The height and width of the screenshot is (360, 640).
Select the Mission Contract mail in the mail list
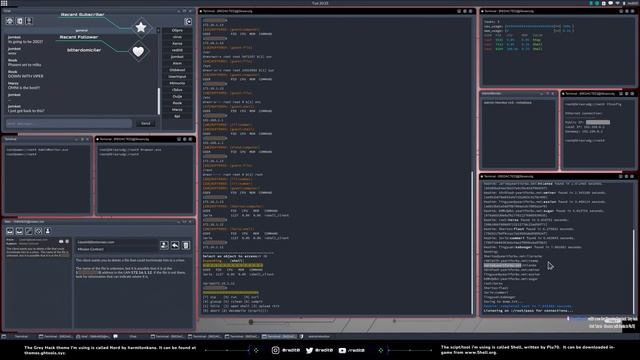[x=38, y=247]
